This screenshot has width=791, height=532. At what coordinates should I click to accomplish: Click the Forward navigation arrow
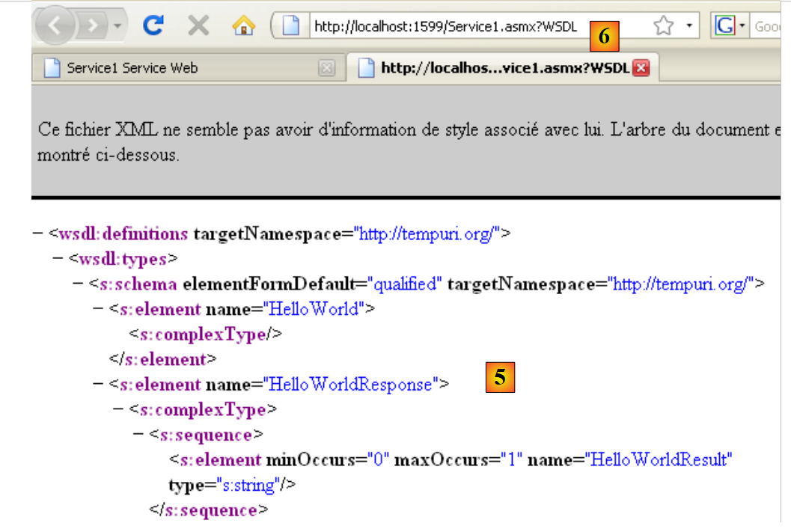pos(92,27)
